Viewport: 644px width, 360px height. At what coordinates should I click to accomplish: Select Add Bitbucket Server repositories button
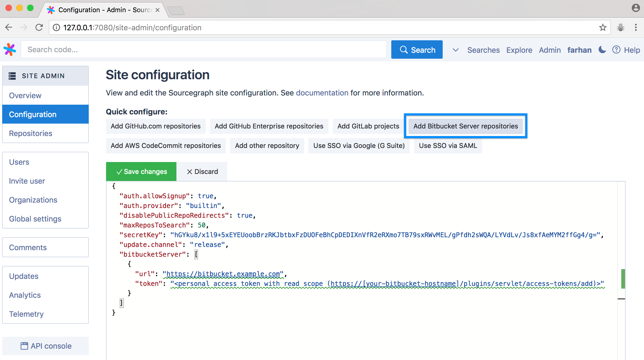(x=465, y=126)
